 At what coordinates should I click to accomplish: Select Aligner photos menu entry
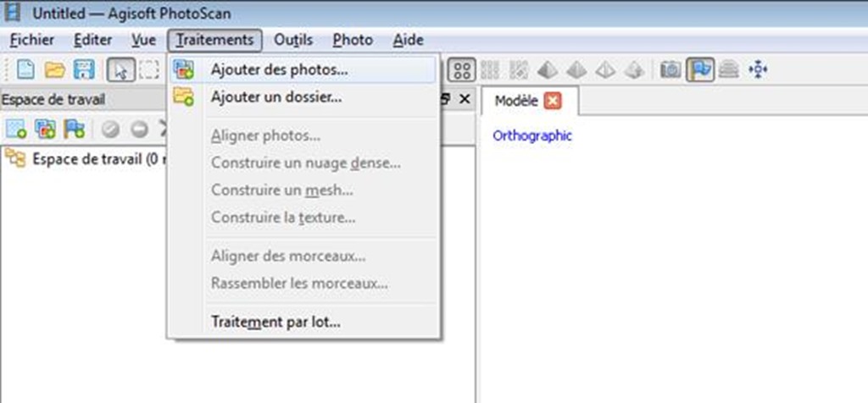(303, 136)
